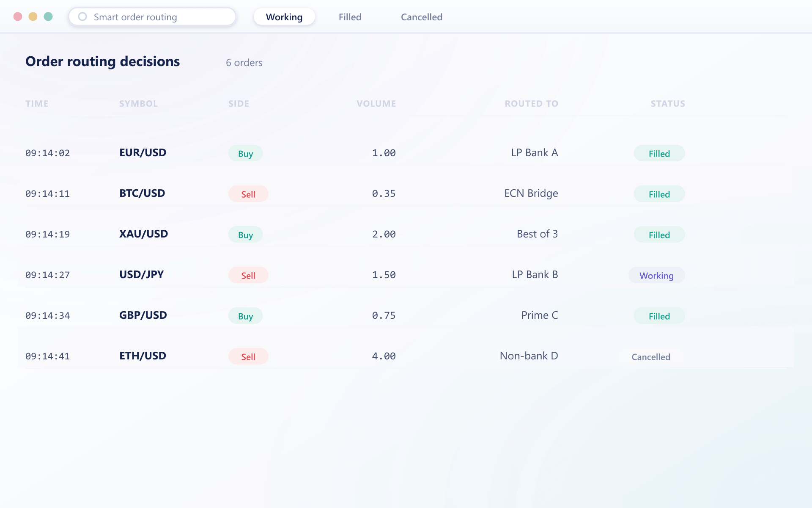Viewport: 812px width, 508px height.
Task: Switch to the Filled tab
Action: click(350, 17)
